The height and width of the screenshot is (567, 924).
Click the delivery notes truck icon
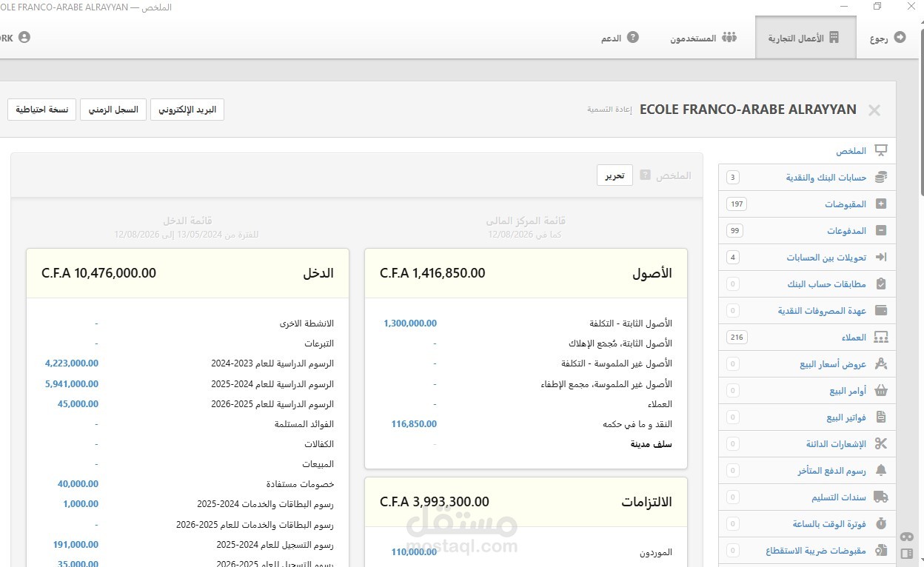click(x=880, y=497)
